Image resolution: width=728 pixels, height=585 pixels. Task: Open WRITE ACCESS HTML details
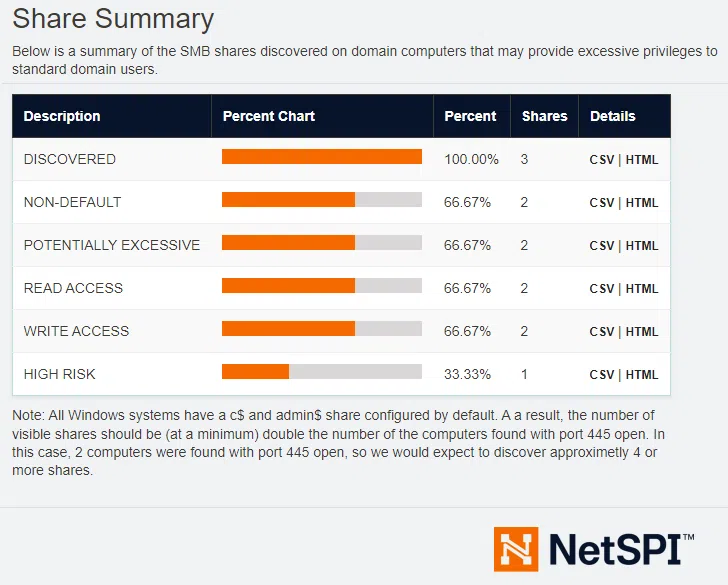coord(642,332)
